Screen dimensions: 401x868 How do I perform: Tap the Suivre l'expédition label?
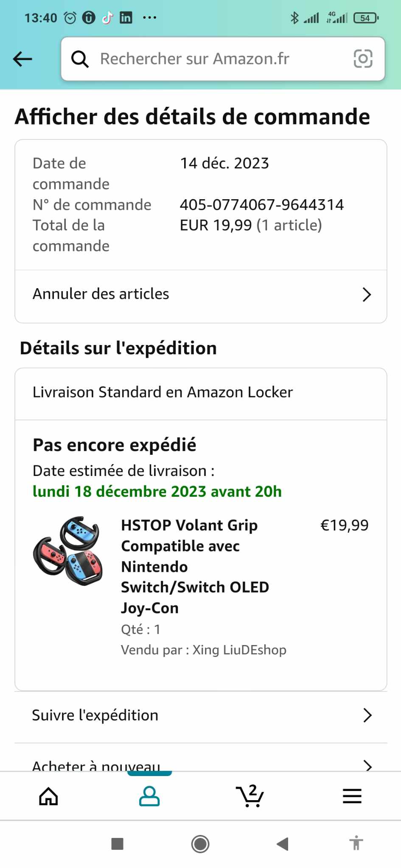point(95,715)
